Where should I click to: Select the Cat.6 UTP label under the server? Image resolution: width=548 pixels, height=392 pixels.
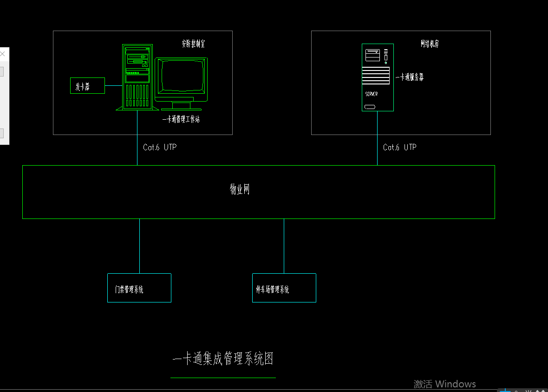[400, 148]
